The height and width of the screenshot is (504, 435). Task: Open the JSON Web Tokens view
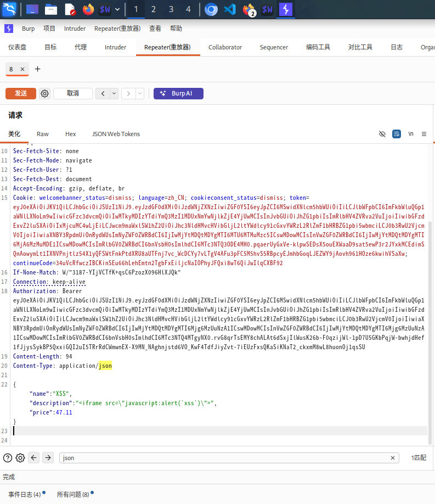click(x=116, y=134)
